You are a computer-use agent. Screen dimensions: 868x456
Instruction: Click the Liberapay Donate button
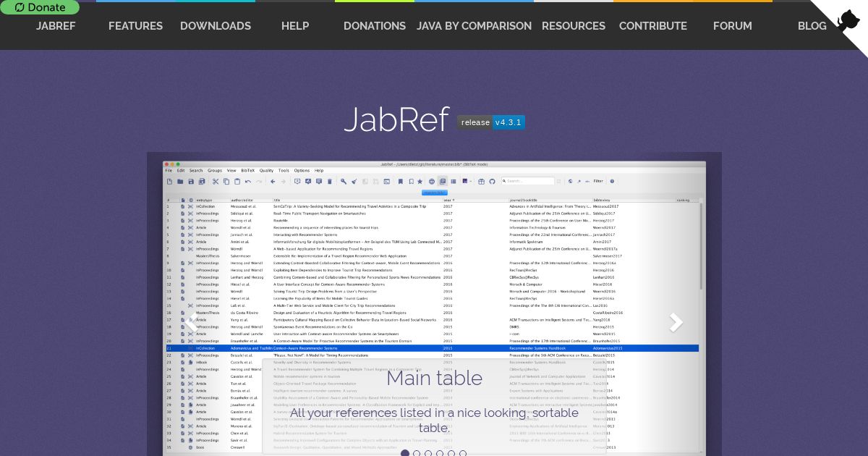coord(40,7)
